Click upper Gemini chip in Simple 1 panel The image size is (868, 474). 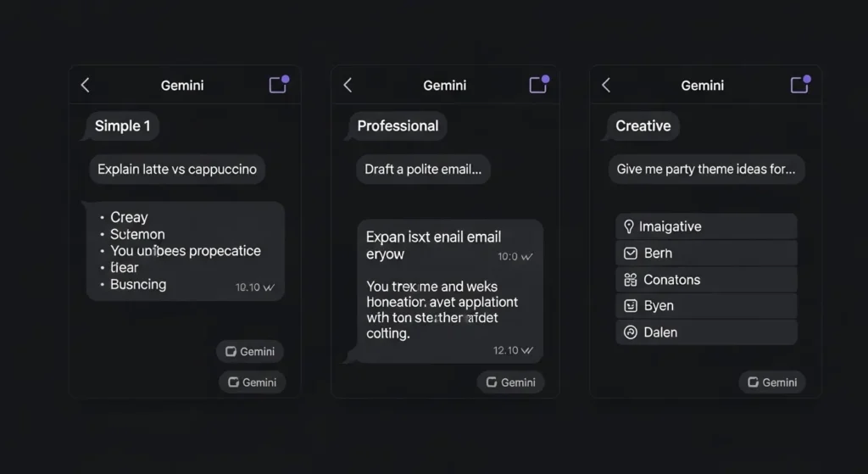pyautogui.click(x=250, y=352)
